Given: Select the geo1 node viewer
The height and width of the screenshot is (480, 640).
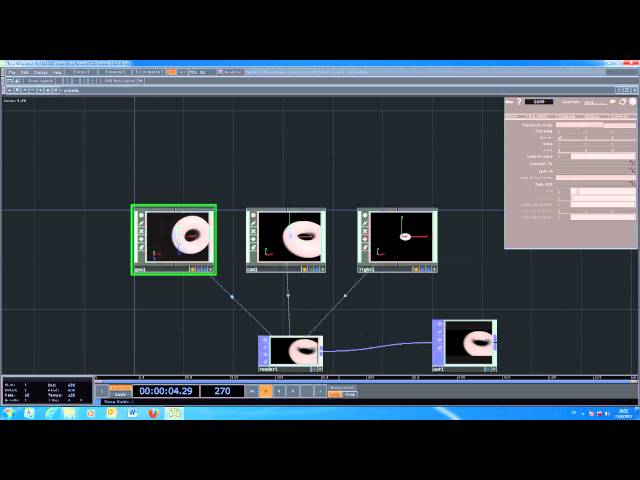Looking at the screenshot, I should (178, 237).
